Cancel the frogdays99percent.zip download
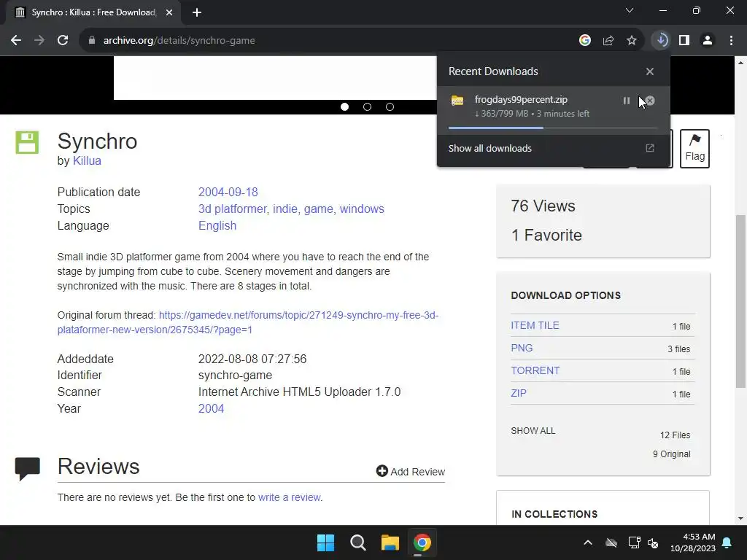Viewport: 747px width, 560px height. pyautogui.click(x=650, y=101)
